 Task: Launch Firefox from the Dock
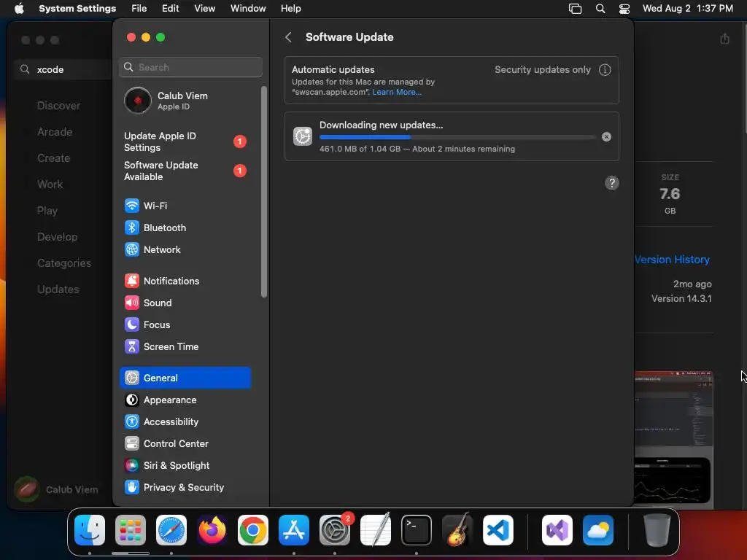tap(212, 529)
